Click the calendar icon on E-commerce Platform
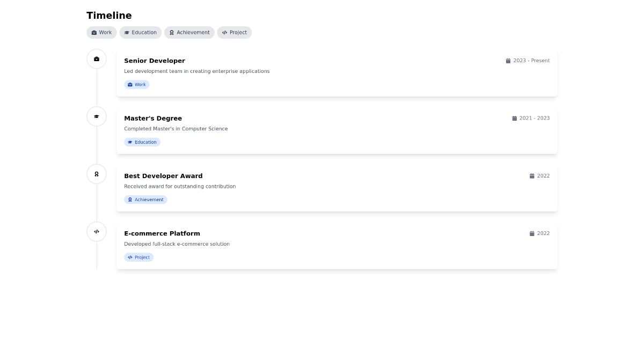The height and width of the screenshot is (338, 644). coord(531,233)
